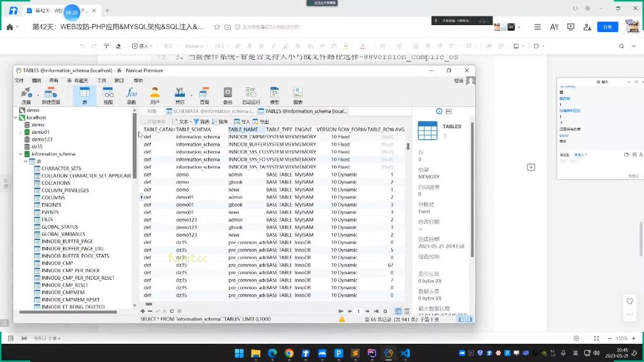The image size is (644, 362).
Task: Go to the last page of records
Action: coord(376,311)
